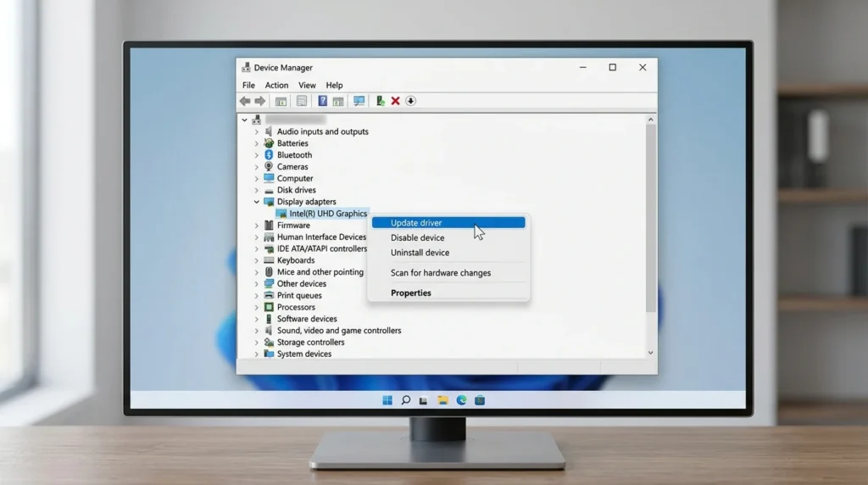
Task: Select the Computer tree item
Action: pos(294,178)
